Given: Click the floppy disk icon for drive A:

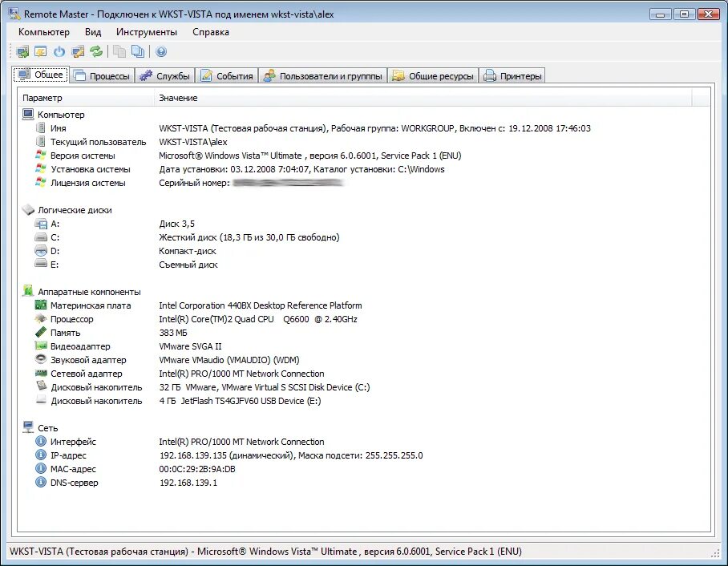Looking at the screenshot, I should (41, 224).
